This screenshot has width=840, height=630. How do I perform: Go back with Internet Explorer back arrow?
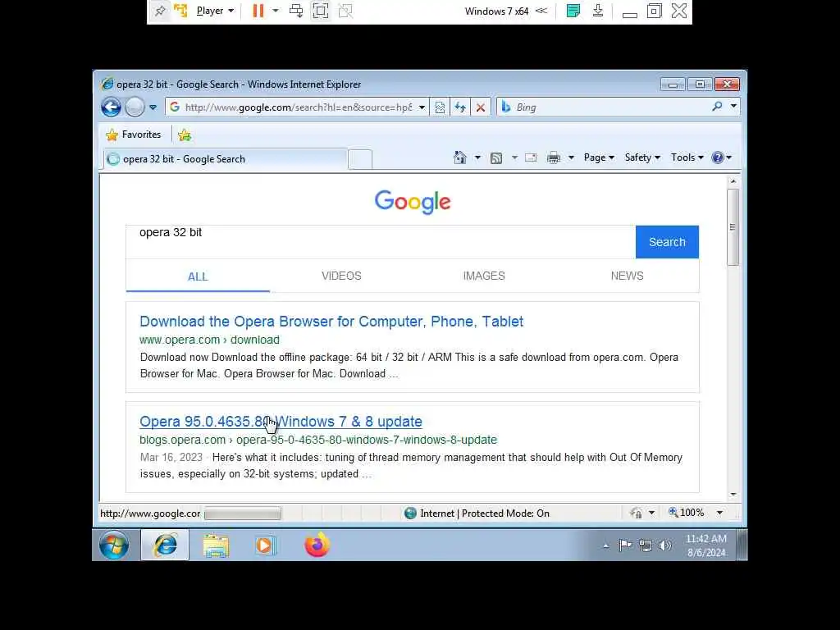[111, 107]
